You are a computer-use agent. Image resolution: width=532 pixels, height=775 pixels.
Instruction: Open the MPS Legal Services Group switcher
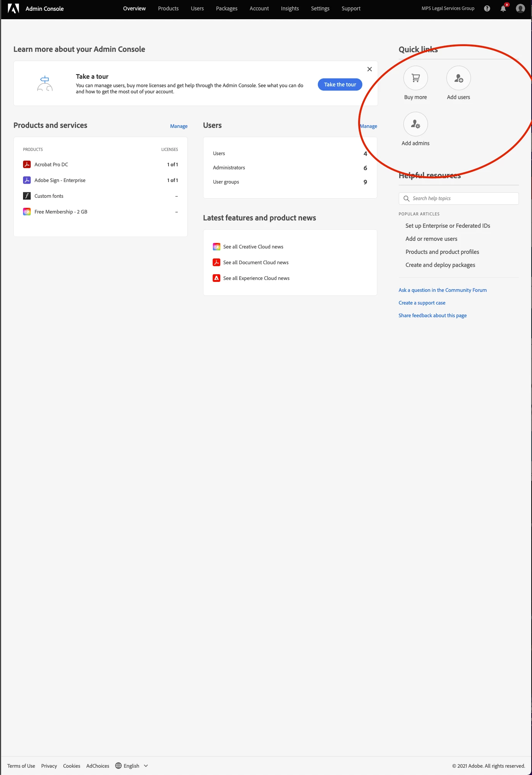pos(448,8)
